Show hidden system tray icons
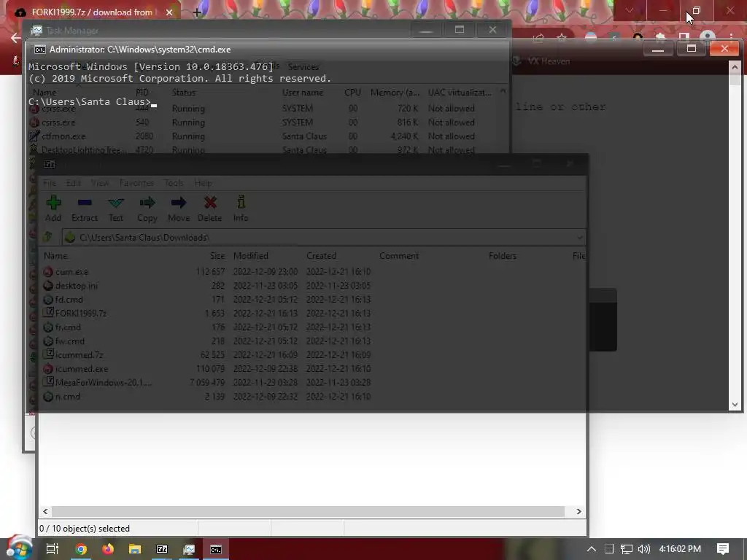Viewport: 747px width, 560px height. tap(591, 549)
